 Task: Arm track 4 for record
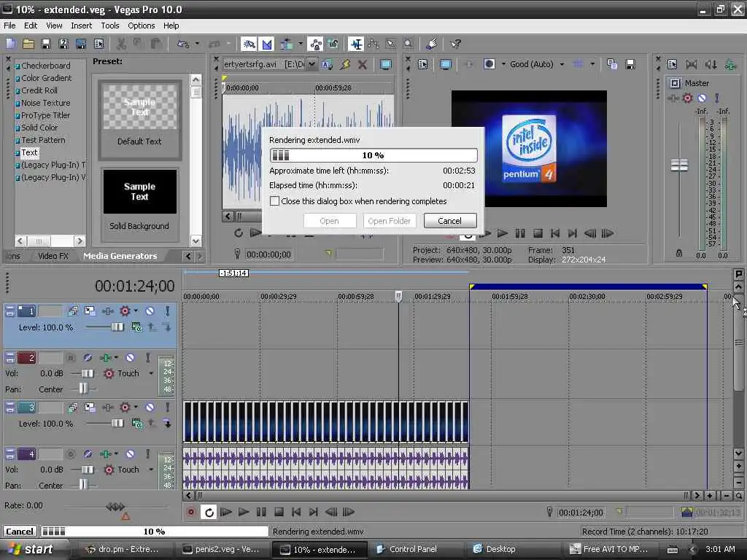pyautogui.click(x=71, y=454)
